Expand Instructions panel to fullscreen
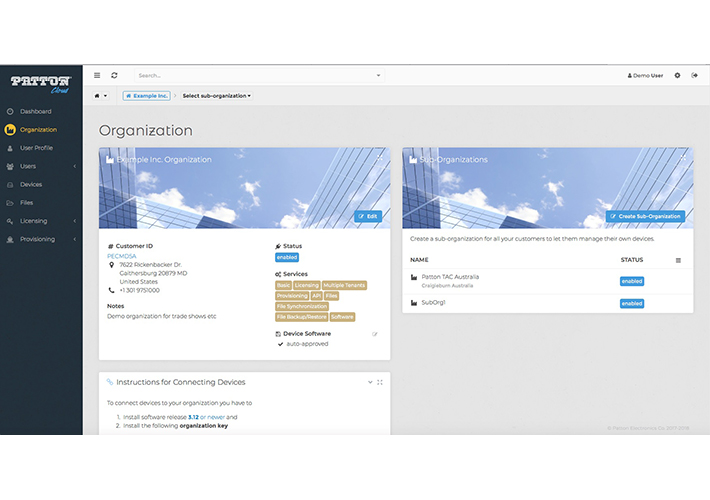710x500 pixels. click(380, 382)
